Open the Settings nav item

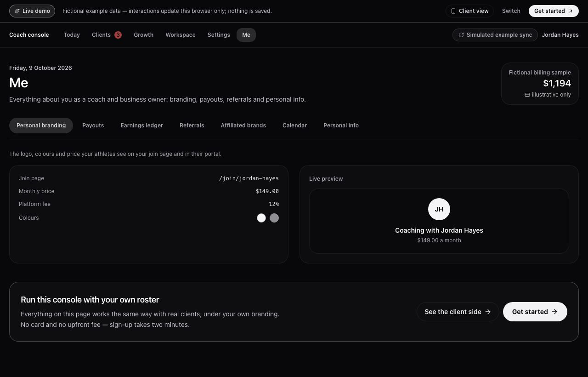[219, 35]
